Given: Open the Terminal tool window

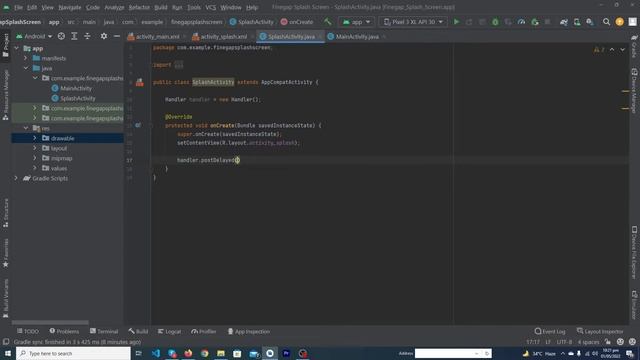Looking at the screenshot, I should tap(104, 331).
